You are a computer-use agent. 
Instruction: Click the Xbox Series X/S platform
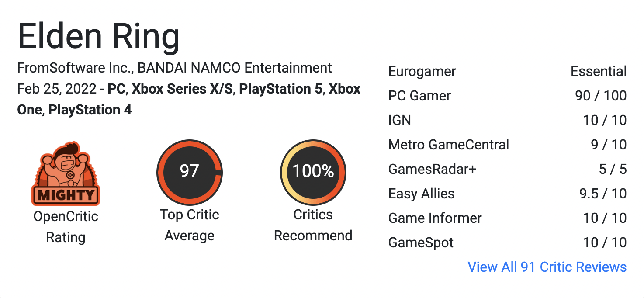tap(182, 89)
